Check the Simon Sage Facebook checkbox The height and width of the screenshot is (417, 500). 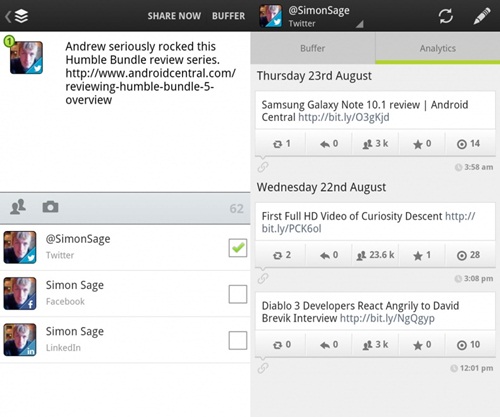tap(238, 294)
